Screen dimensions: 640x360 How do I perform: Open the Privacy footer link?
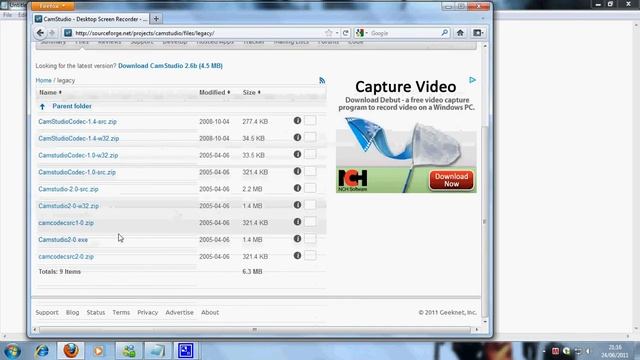[x=147, y=312]
